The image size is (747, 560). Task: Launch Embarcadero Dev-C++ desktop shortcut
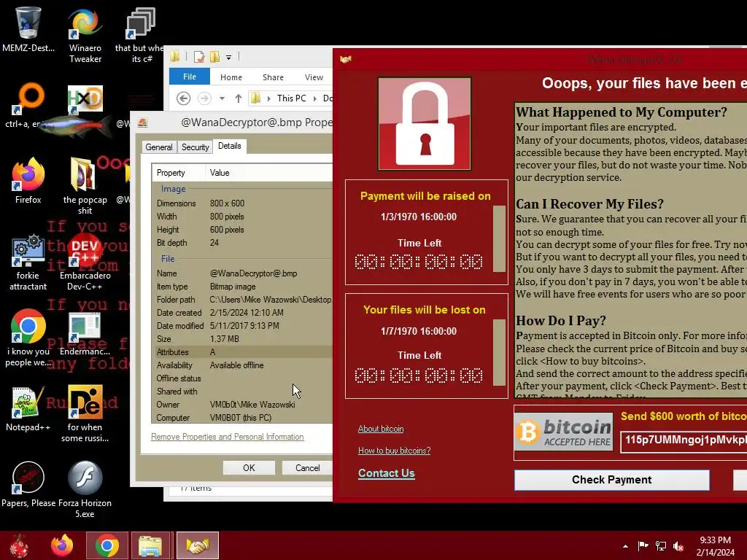coord(85,262)
